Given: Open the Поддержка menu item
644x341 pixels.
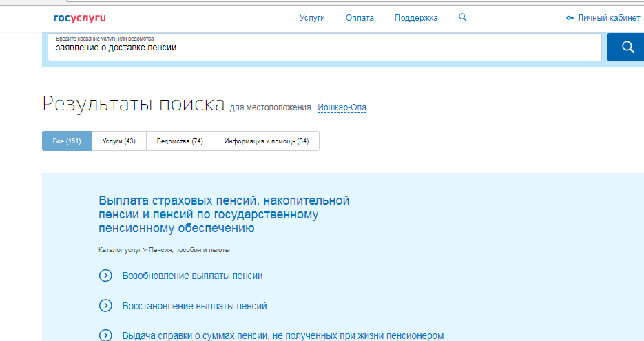Looking at the screenshot, I should point(416,18).
